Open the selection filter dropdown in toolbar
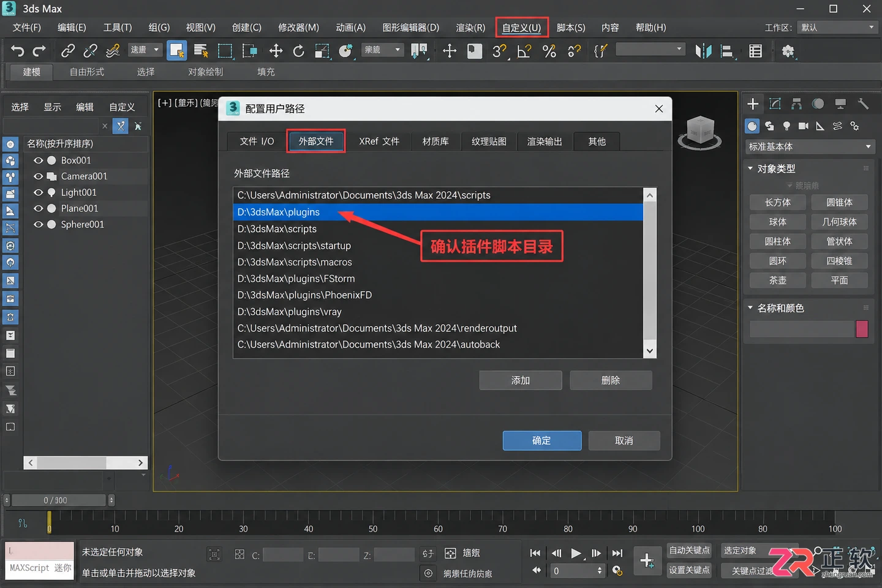The height and width of the screenshot is (588, 882). 145,50
